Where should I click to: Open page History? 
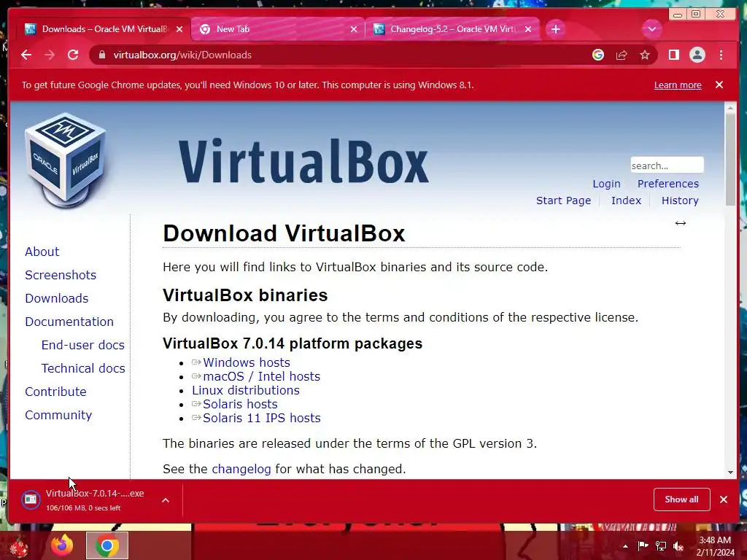(680, 201)
